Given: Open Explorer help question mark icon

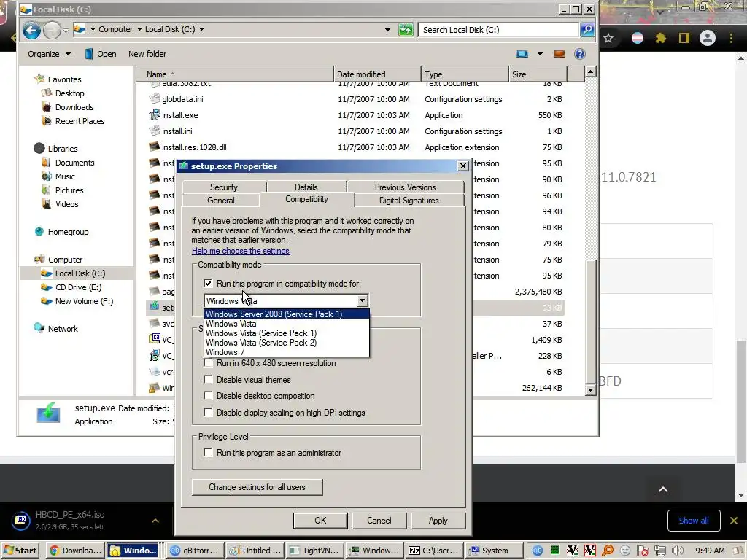Looking at the screenshot, I should coord(579,54).
